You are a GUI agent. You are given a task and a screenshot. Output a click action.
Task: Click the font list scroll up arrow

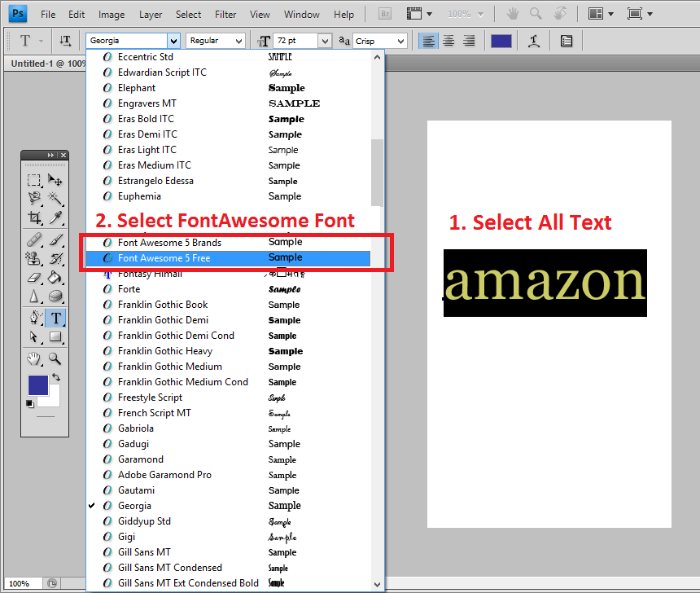coord(377,57)
